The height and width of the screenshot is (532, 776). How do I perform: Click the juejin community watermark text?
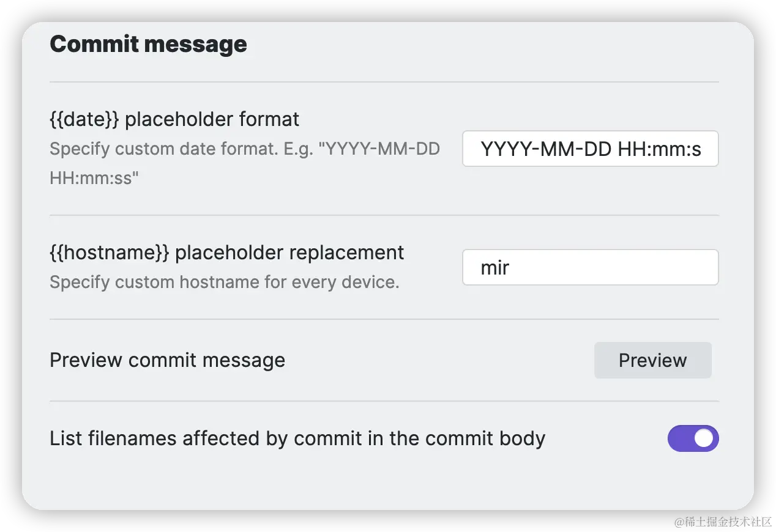coord(722,521)
